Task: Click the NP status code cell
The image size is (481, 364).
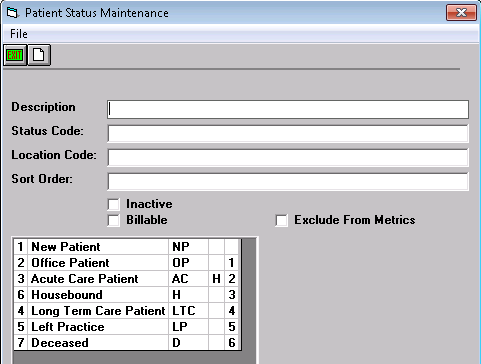Action: (189, 247)
